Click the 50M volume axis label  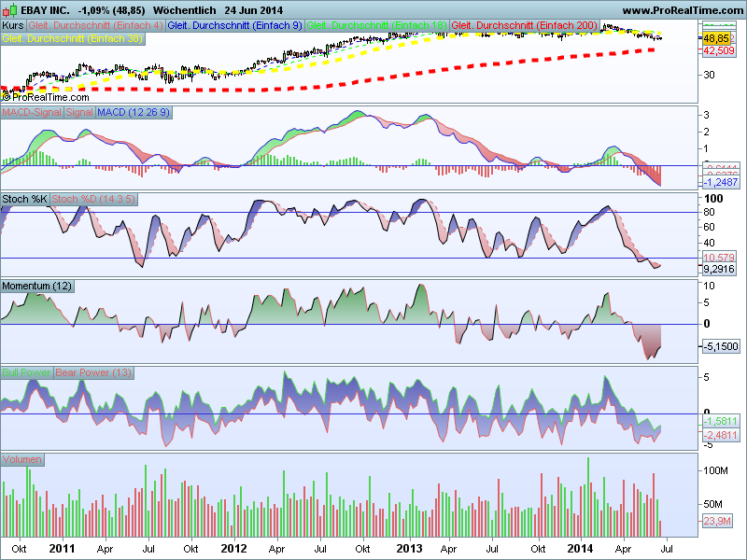712,504
